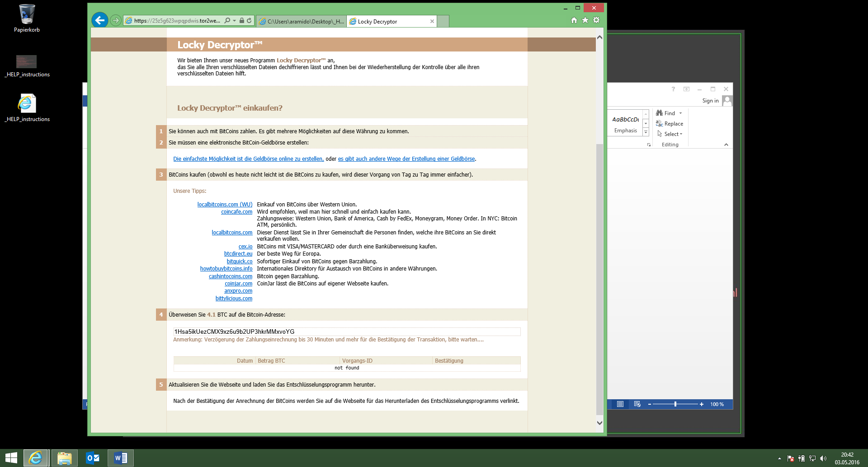The height and width of the screenshot is (467, 868).
Task: Open the Select dropdown in Word
Action: pyautogui.click(x=670, y=134)
